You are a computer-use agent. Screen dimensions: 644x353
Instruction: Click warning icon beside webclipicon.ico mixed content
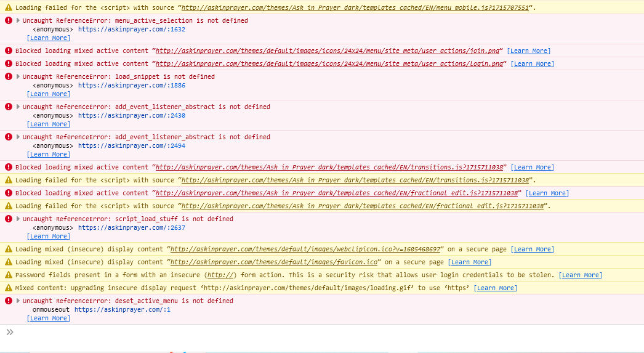click(x=9, y=249)
